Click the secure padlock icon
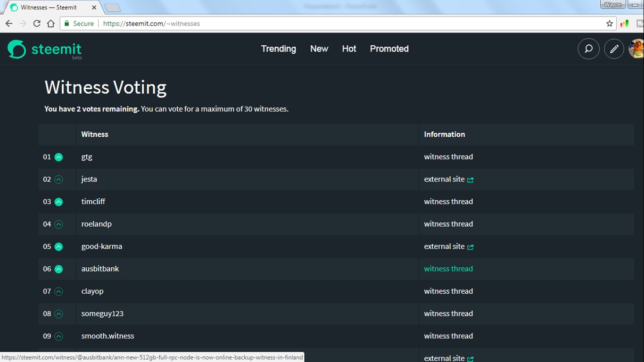The image size is (644, 362). coord(67,24)
